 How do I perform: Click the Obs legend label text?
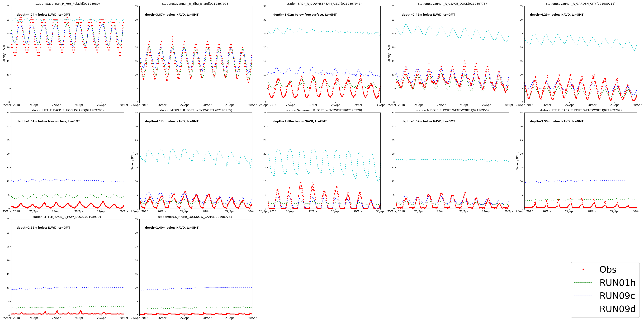click(x=608, y=270)
